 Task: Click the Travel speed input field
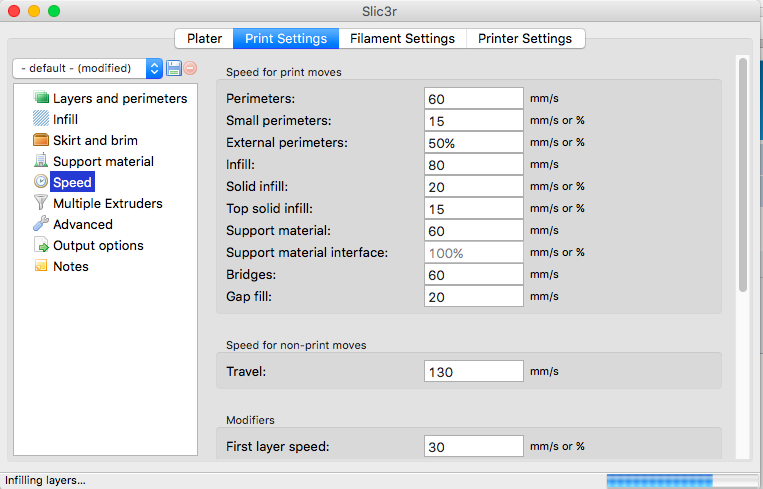[x=473, y=371]
